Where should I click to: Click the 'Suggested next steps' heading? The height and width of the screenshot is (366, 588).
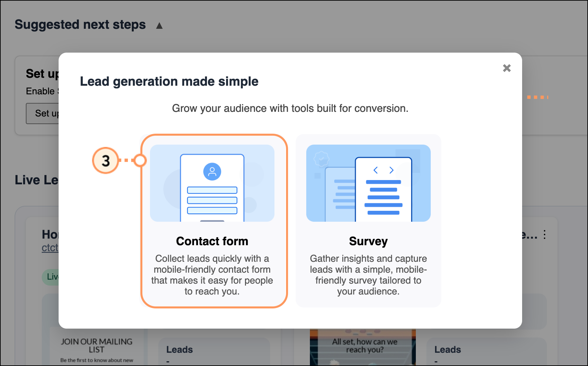80,25
